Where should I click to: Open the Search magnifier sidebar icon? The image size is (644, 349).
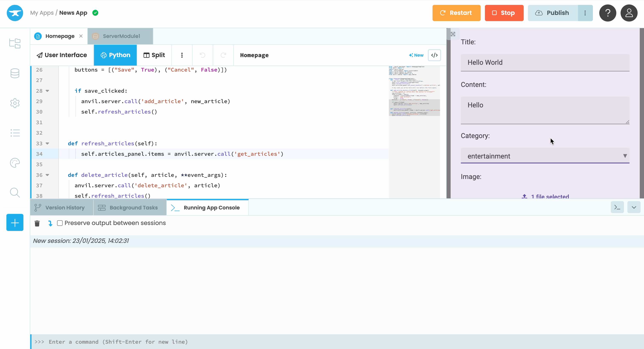pyautogui.click(x=15, y=193)
